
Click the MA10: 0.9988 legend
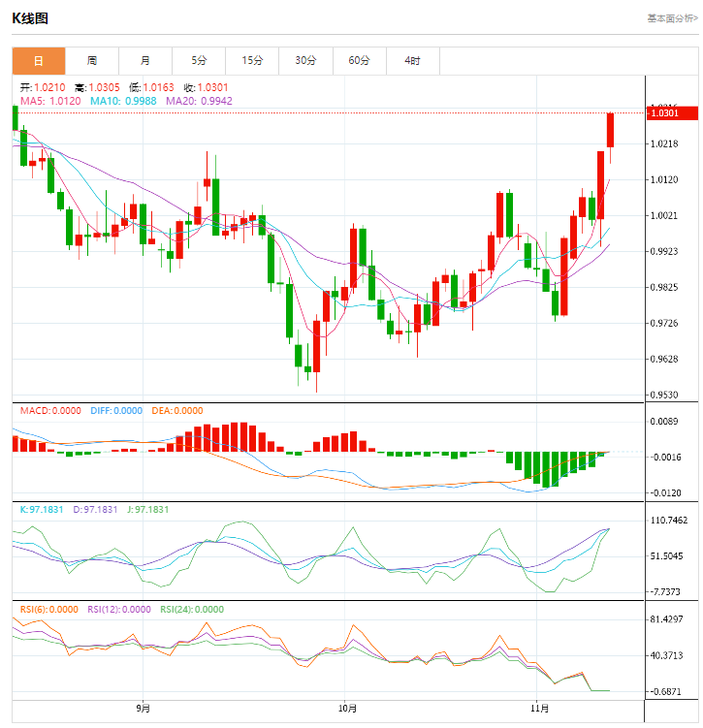point(123,101)
